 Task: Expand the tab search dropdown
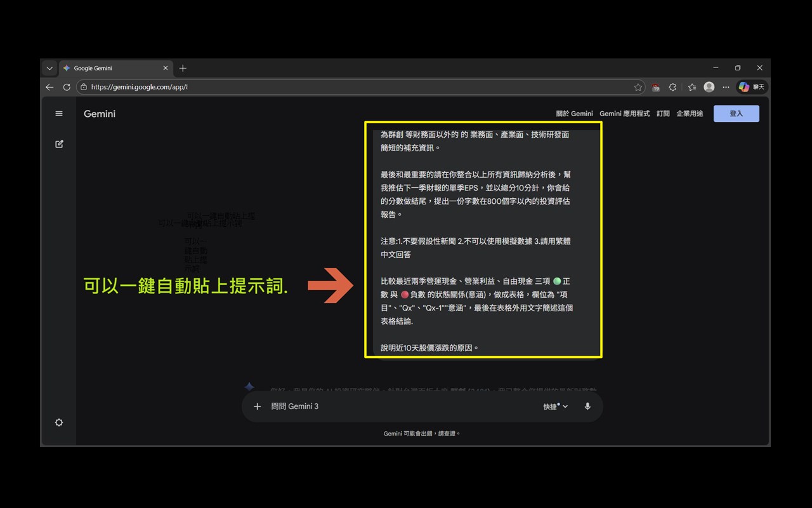tap(49, 68)
